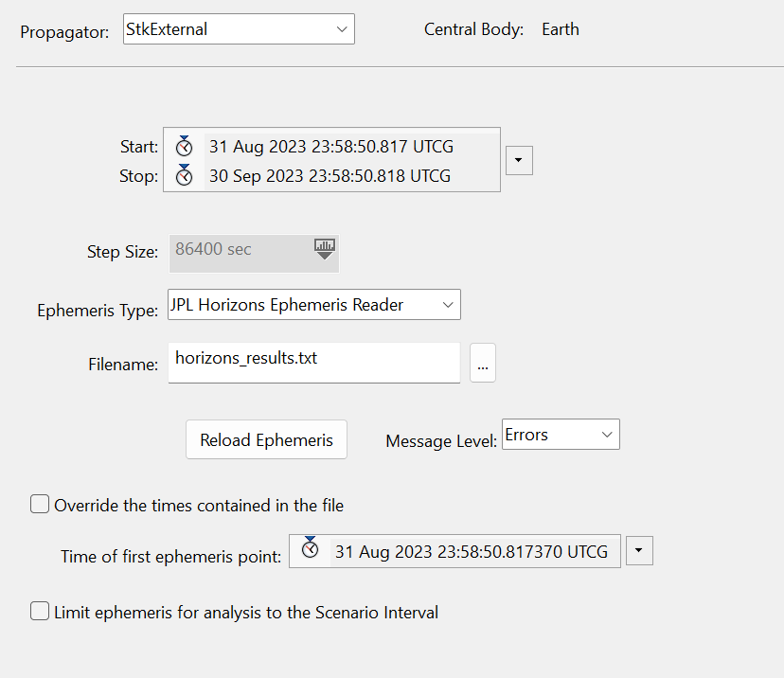784x678 pixels.
Task: Click the Earth Central Body label
Action: [x=560, y=28]
